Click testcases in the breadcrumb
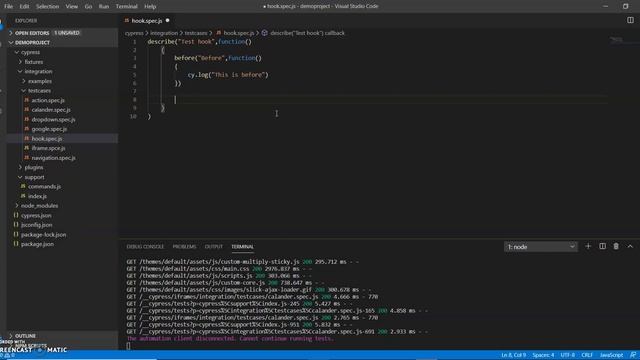 tap(196, 33)
